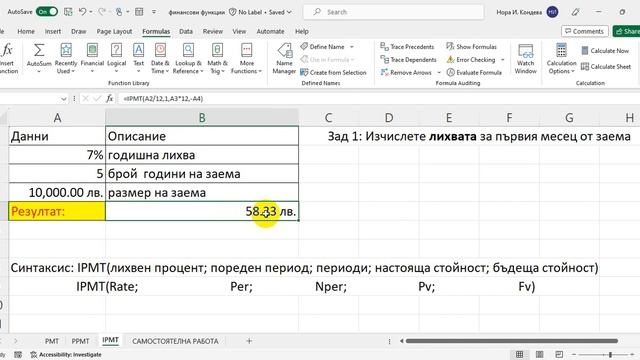Click the horizontal scrollbar

(511, 341)
